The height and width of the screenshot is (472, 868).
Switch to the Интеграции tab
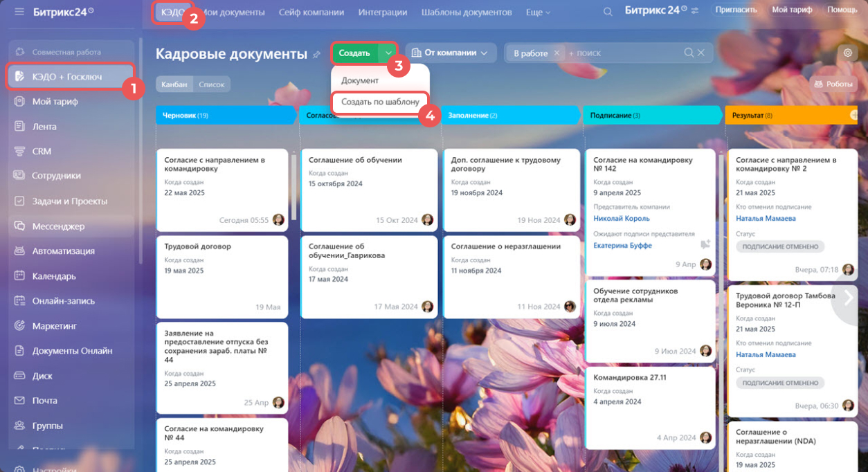pos(383,12)
